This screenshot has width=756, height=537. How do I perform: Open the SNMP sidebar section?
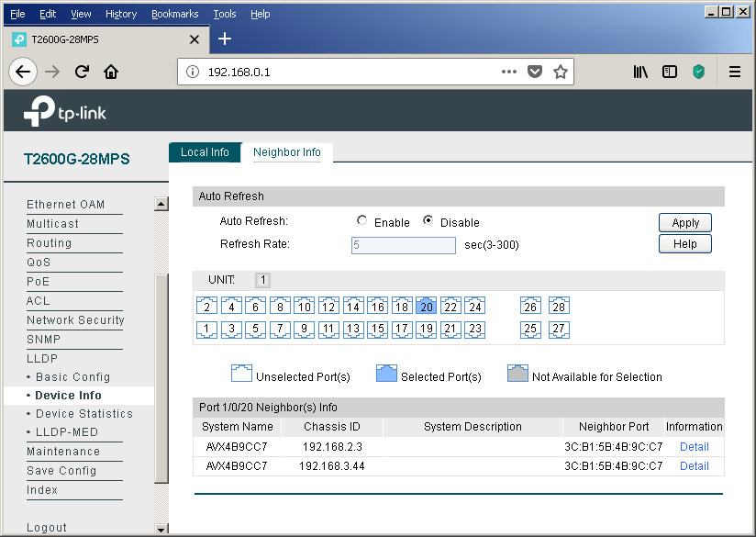(x=43, y=340)
